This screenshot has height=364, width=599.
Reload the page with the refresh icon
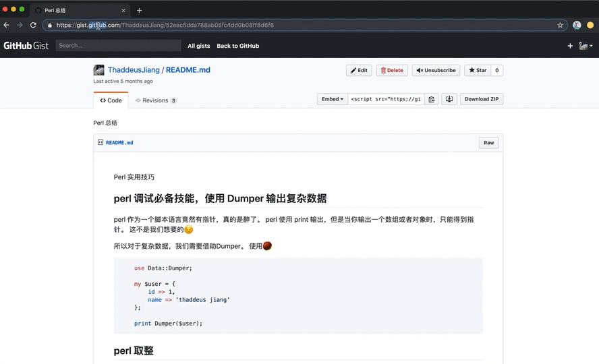pos(33,25)
